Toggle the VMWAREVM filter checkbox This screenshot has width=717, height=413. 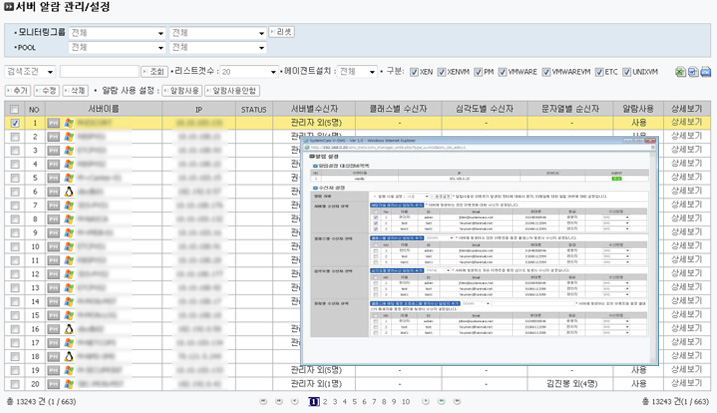click(x=546, y=72)
